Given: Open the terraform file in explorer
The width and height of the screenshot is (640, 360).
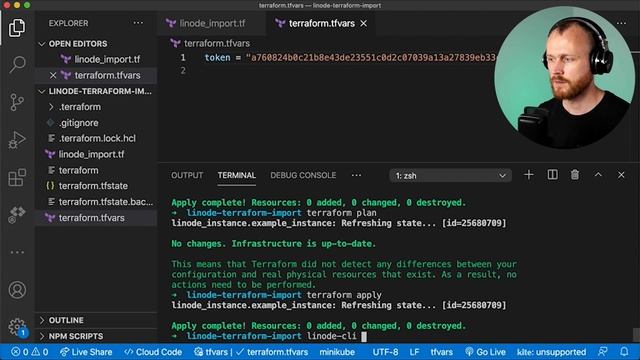Looking at the screenshot, I should (x=78, y=170).
